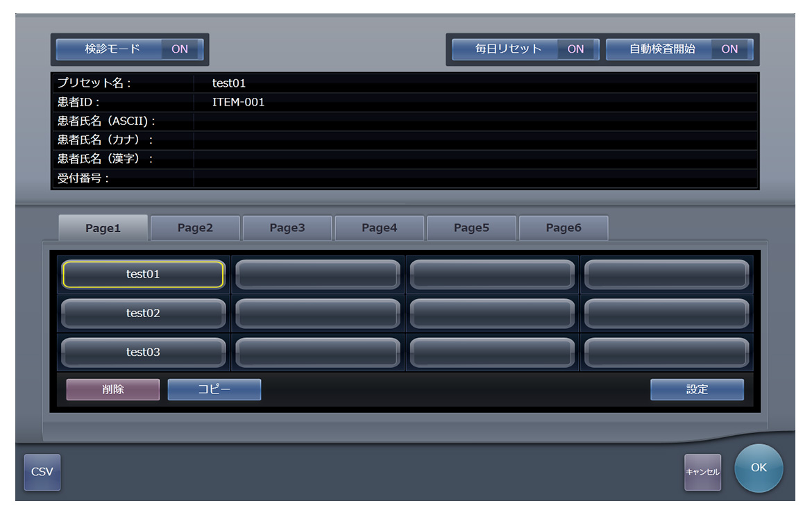Viewport: 812px width, 517px height.
Task: Open the Page4 tab
Action: (x=380, y=228)
